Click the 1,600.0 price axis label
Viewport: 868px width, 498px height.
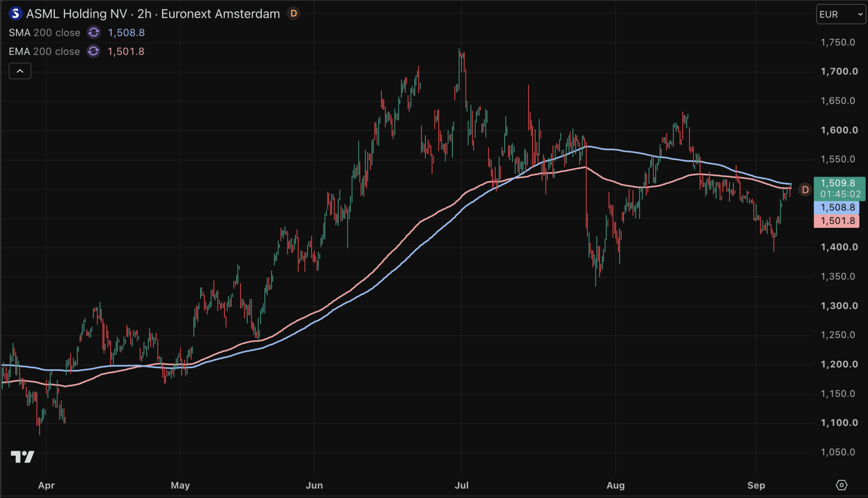pyautogui.click(x=839, y=130)
